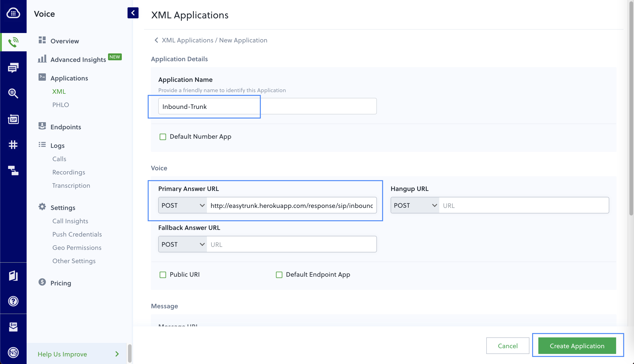The height and width of the screenshot is (364, 634).
Task: Open Geo Permissions settings
Action: (77, 248)
